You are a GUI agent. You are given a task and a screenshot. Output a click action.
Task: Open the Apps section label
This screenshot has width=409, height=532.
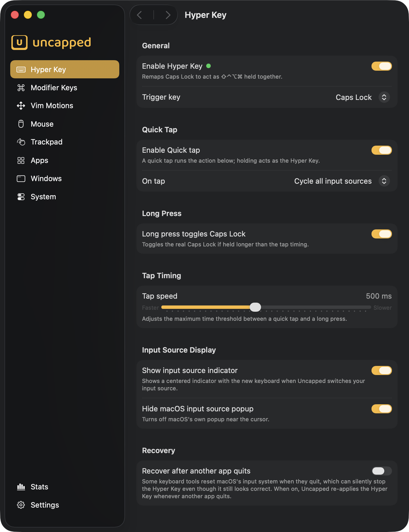39,160
